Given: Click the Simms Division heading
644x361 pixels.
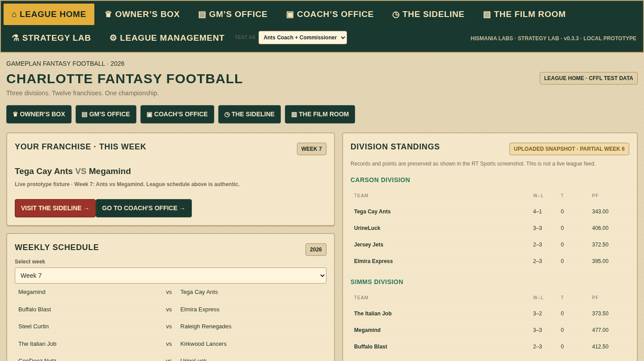Looking at the screenshot, I should pos(377,282).
